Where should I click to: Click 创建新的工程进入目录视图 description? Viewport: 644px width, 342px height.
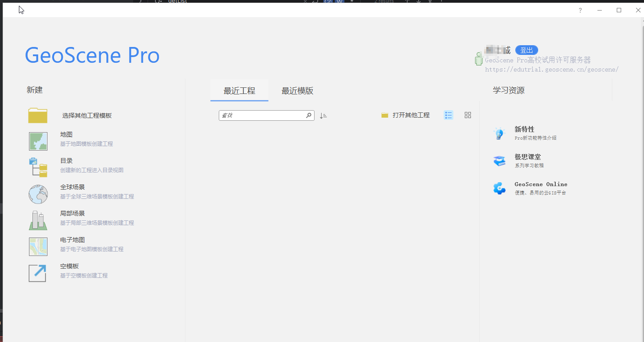(92, 170)
